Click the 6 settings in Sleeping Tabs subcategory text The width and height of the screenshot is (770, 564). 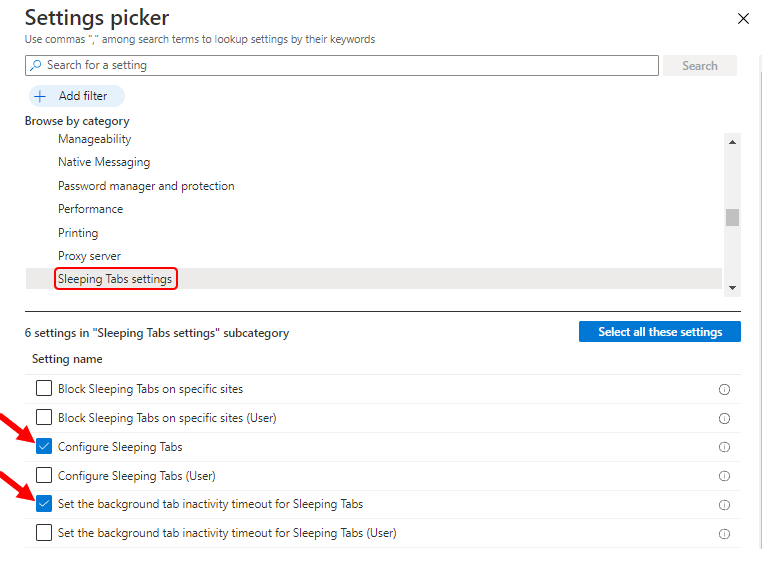coord(157,333)
